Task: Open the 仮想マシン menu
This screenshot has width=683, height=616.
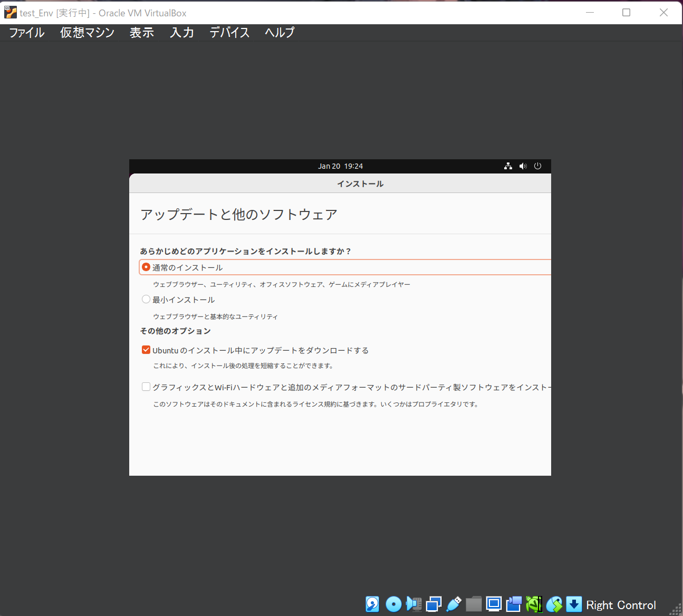Action: [x=87, y=33]
